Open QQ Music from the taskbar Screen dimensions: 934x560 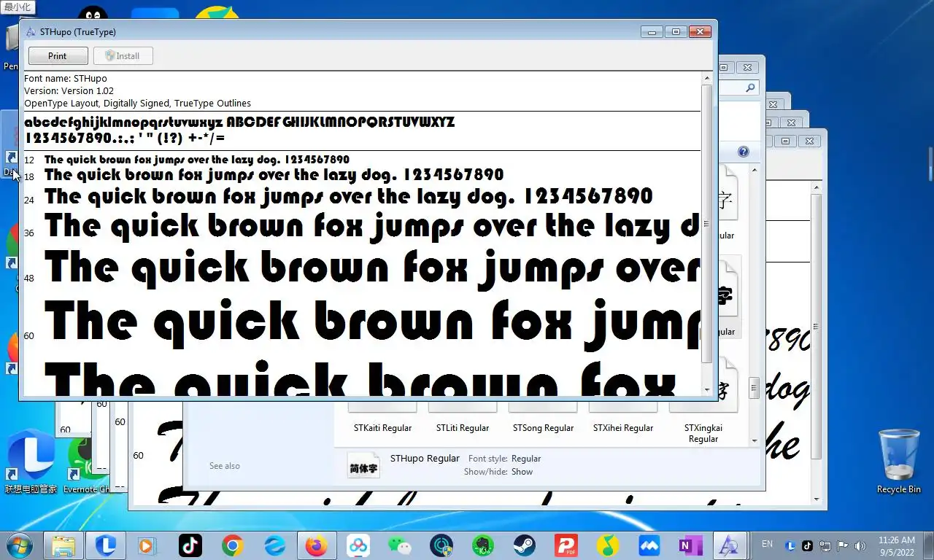(x=608, y=545)
